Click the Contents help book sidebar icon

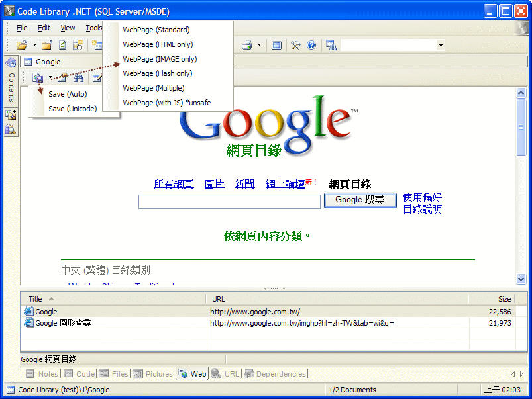pyautogui.click(x=11, y=62)
